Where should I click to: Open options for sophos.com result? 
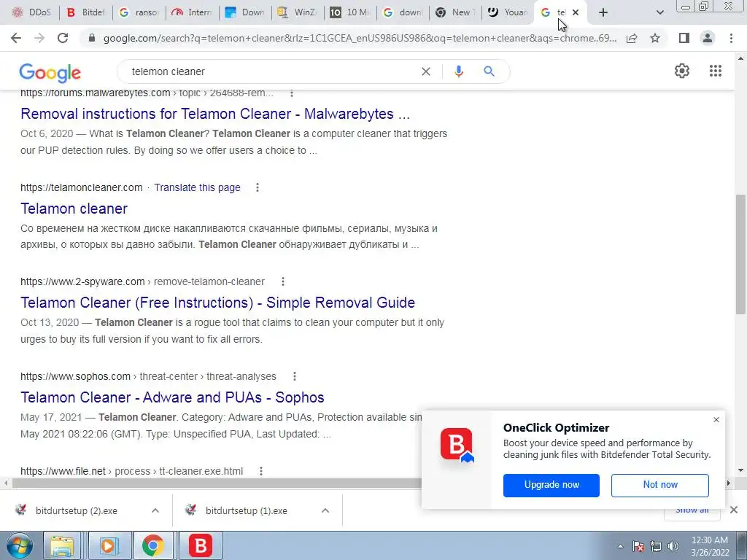pos(295,377)
